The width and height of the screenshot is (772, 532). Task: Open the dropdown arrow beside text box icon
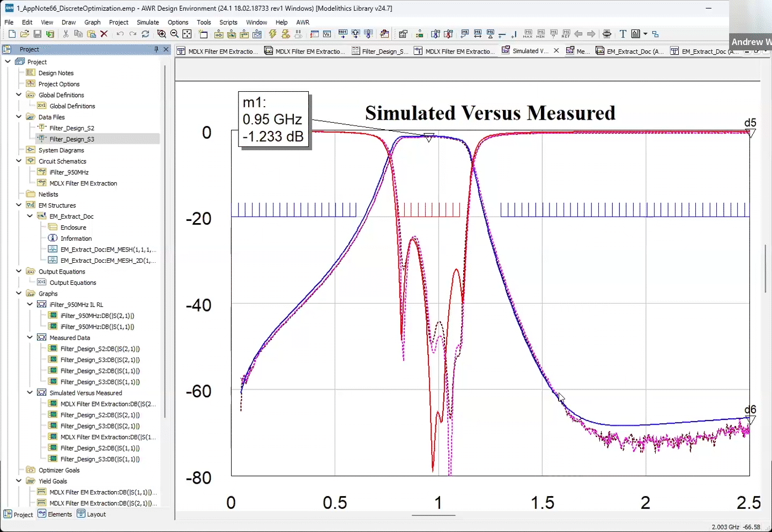645,34
